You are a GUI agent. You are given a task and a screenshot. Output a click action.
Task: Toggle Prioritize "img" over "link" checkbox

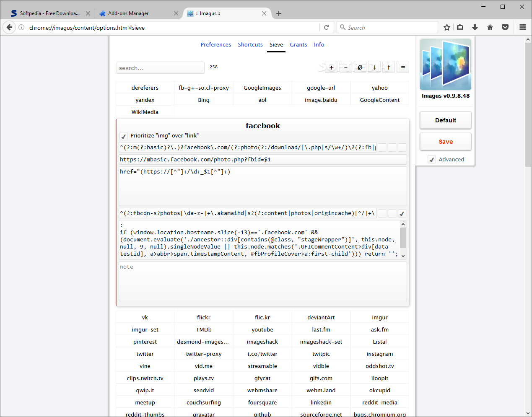click(x=124, y=136)
